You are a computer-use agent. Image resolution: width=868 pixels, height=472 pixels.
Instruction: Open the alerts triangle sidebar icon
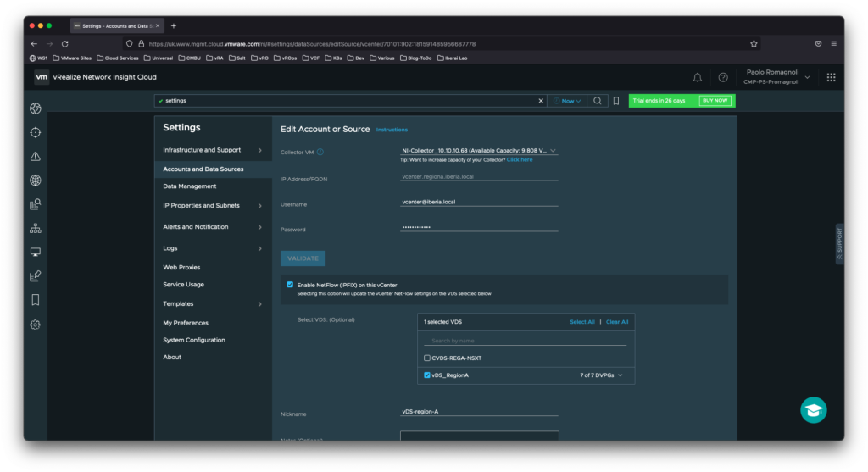36,157
